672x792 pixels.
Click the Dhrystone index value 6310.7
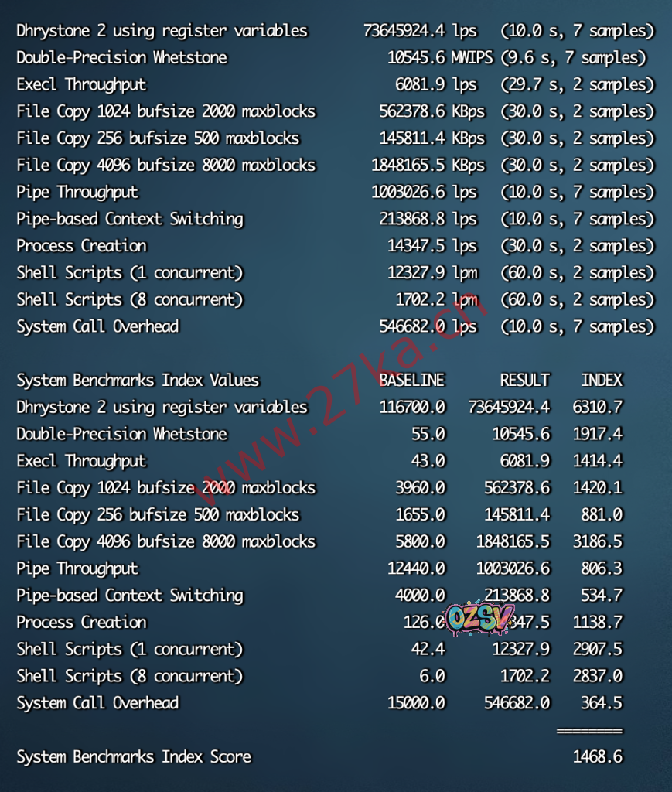coord(597,407)
